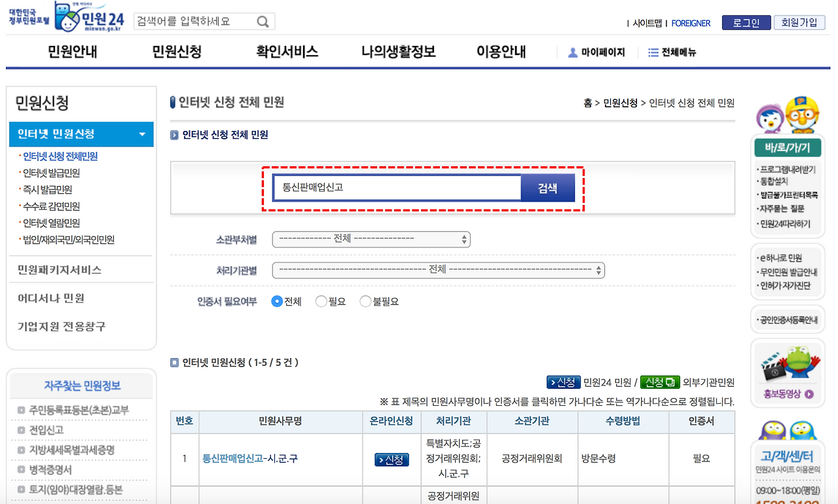Open 통합설치 shortcut
The image size is (838, 504).
click(x=774, y=181)
